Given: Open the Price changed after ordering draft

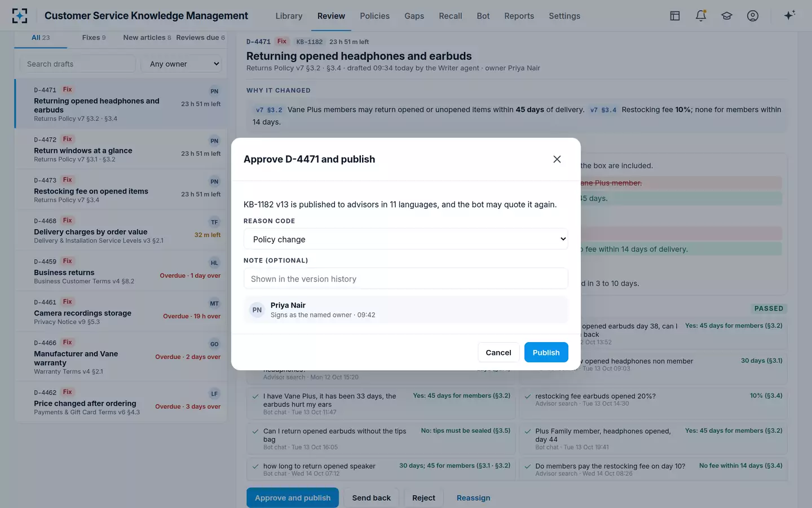Looking at the screenshot, I should tap(121, 402).
